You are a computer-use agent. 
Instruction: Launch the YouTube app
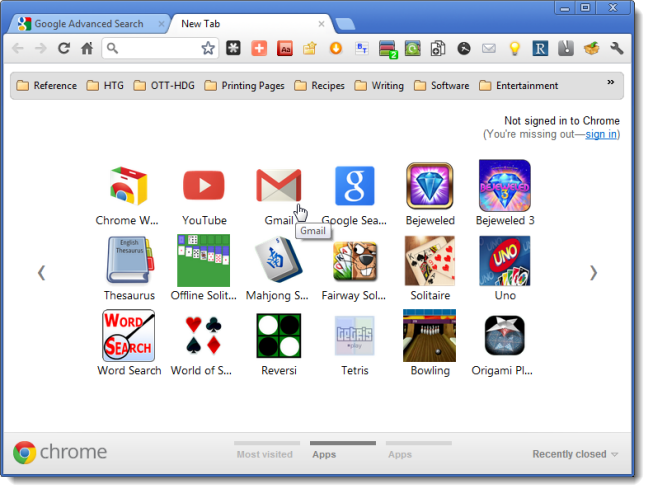click(x=204, y=185)
